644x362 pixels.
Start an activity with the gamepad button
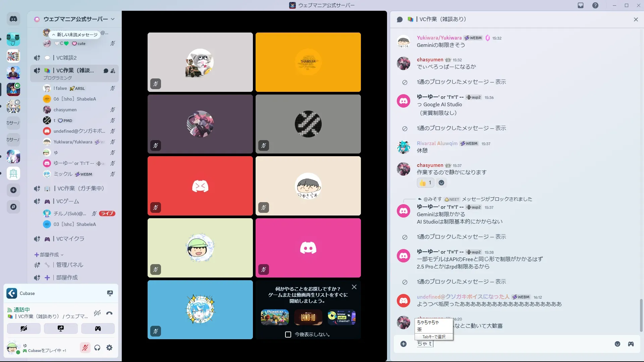(x=98, y=328)
